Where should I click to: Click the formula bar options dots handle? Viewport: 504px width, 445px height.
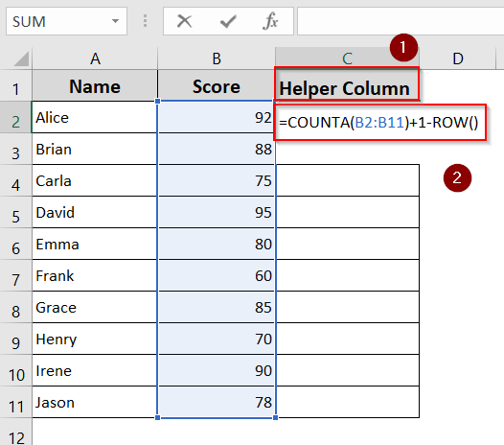(x=145, y=21)
